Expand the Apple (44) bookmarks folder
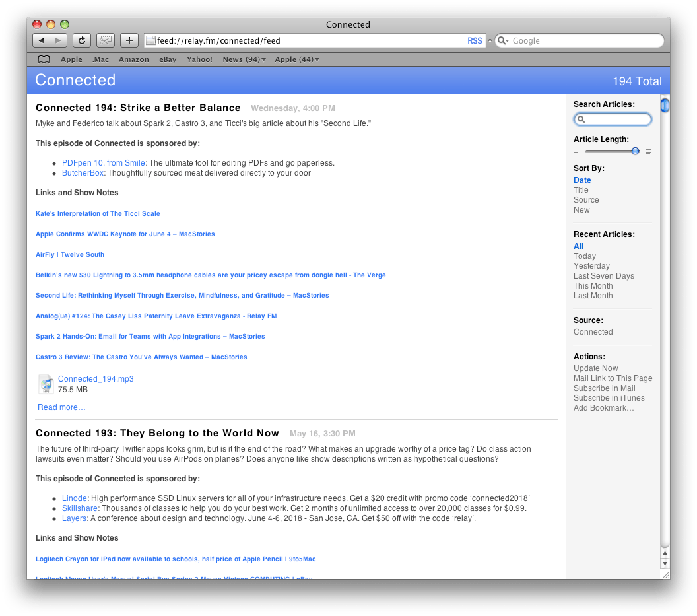This screenshot has height=616, width=697. click(297, 59)
